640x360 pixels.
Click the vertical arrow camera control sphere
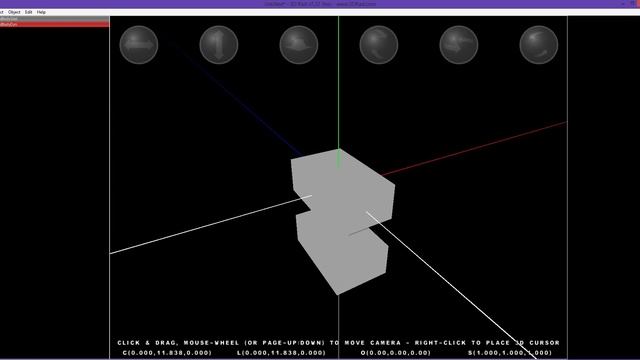coord(219,45)
